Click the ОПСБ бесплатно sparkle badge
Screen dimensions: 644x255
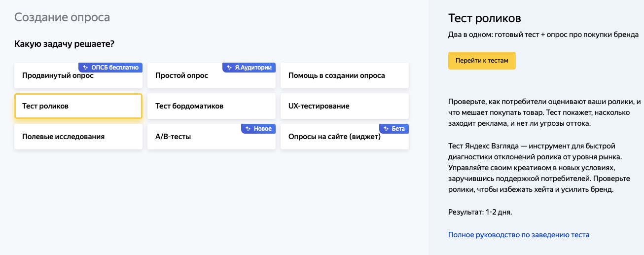pyautogui.click(x=110, y=68)
